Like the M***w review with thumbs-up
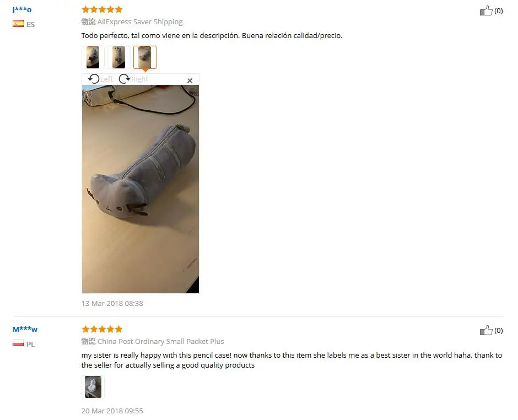Viewport: 518px width, 420px height. tap(486, 331)
